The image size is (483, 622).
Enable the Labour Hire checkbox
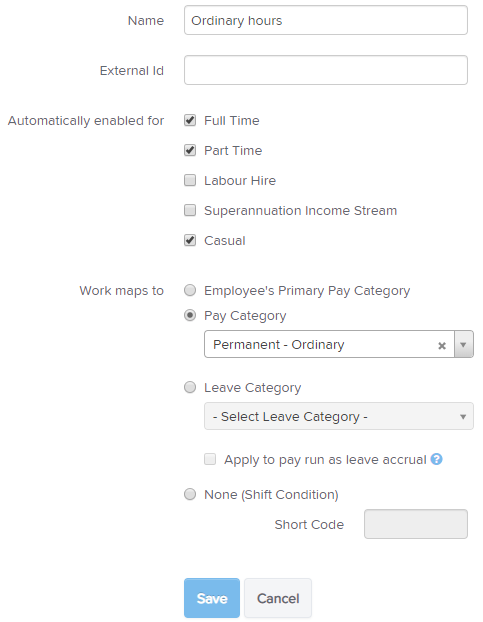click(190, 180)
